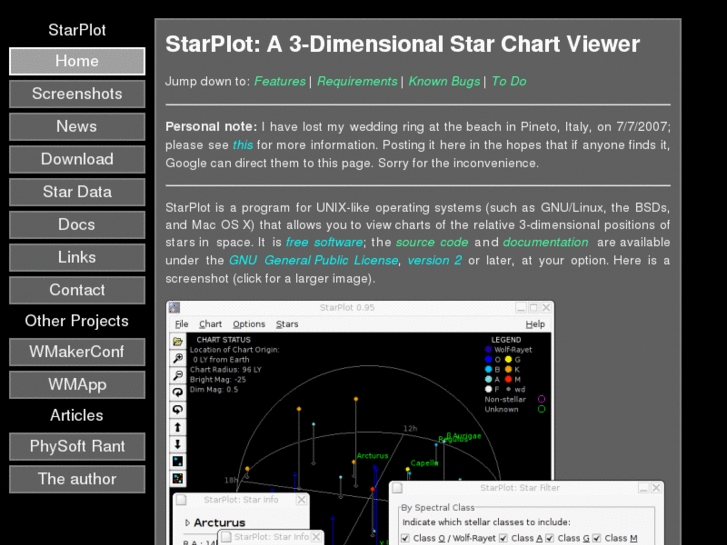Click the Arcturus Star Info window menu icon
The height and width of the screenshot is (545, 727).
coord(181,500)
